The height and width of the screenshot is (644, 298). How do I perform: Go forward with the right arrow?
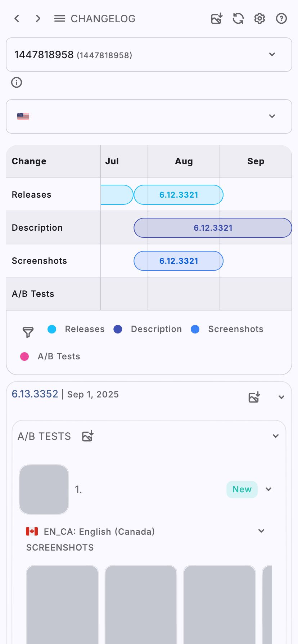pyautogui.click(x=38, y=18)
